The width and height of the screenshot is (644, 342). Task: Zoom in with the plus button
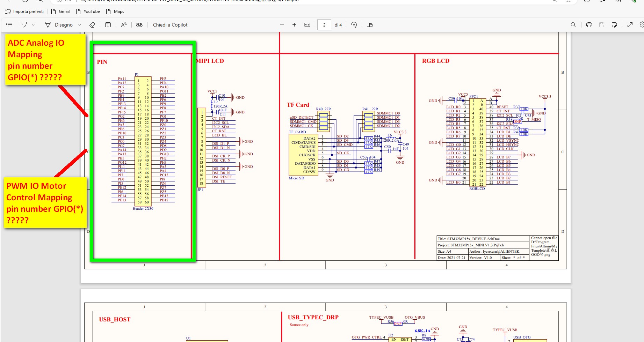(294, 25)
